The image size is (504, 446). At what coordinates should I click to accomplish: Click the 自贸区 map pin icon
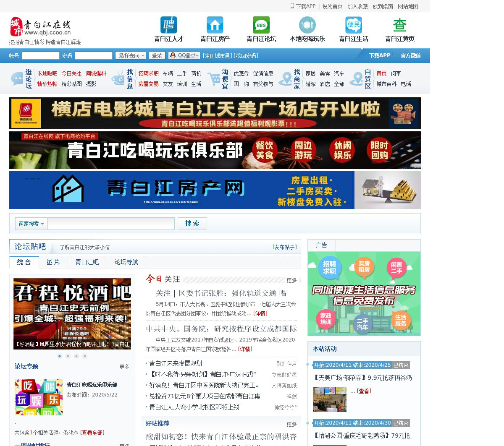click(x=357, y=78)
